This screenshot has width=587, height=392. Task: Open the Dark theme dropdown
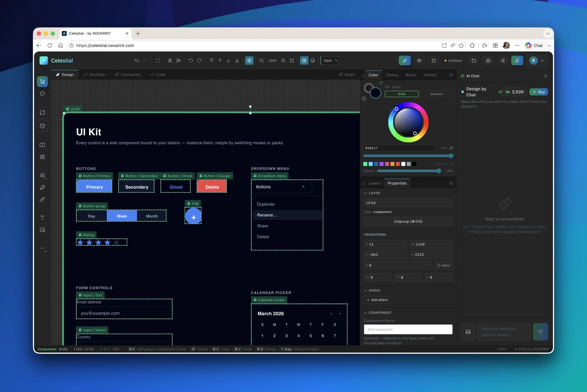pyautogui.click(x=330, y=60)
